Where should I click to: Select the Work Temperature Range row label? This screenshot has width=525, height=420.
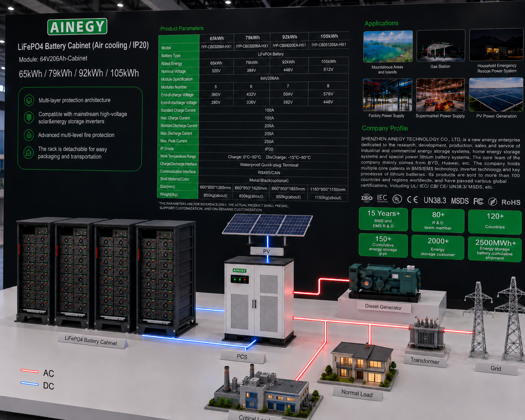point(178,156)
